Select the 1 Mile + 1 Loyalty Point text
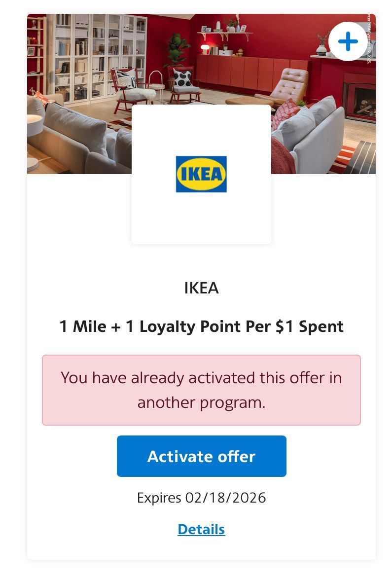The image size is (392, 580). click(202, 326)
